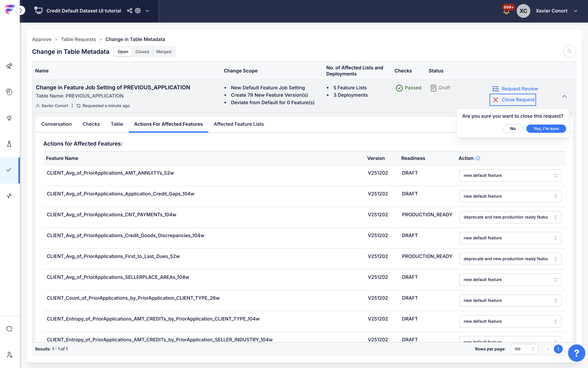Open the shield icon in sidebar
Screen dimensions: 588x368
[x=9, y=329]
